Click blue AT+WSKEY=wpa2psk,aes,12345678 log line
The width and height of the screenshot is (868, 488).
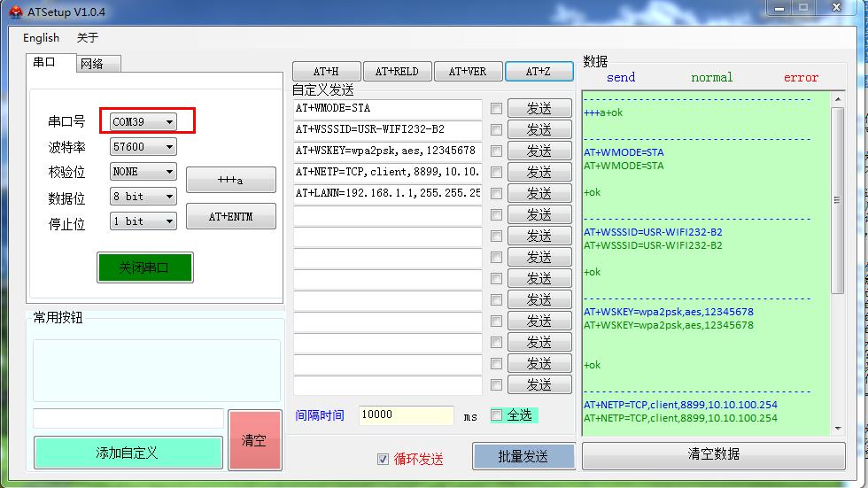pyautogui.click(x=669, y=312)
